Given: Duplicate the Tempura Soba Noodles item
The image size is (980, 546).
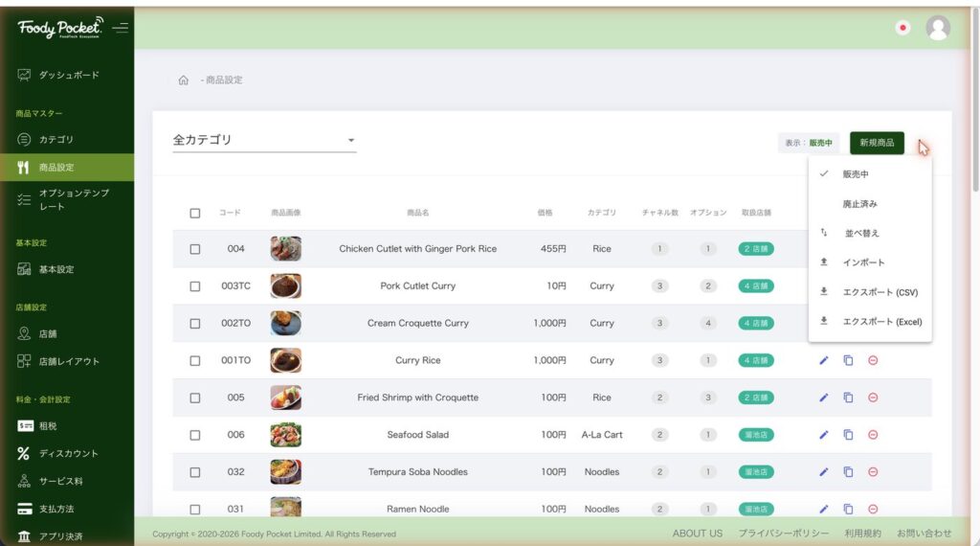Looking at the screenshot, I should (848, 472).
